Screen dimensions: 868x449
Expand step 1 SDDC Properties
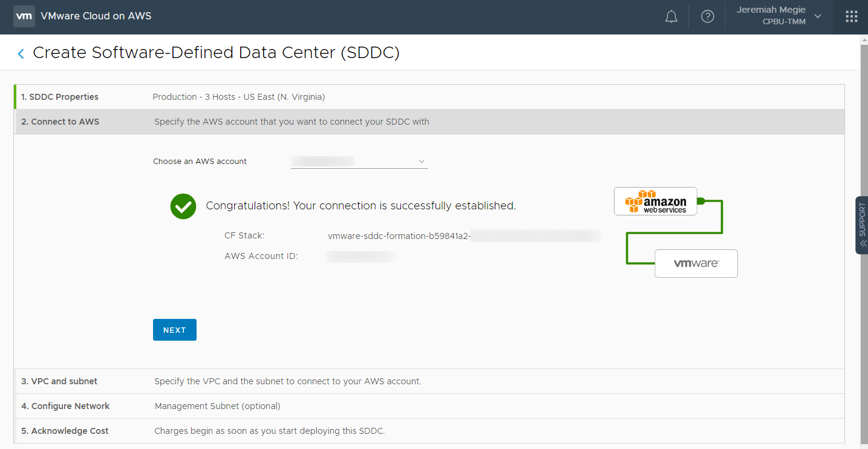coord(60,97)
